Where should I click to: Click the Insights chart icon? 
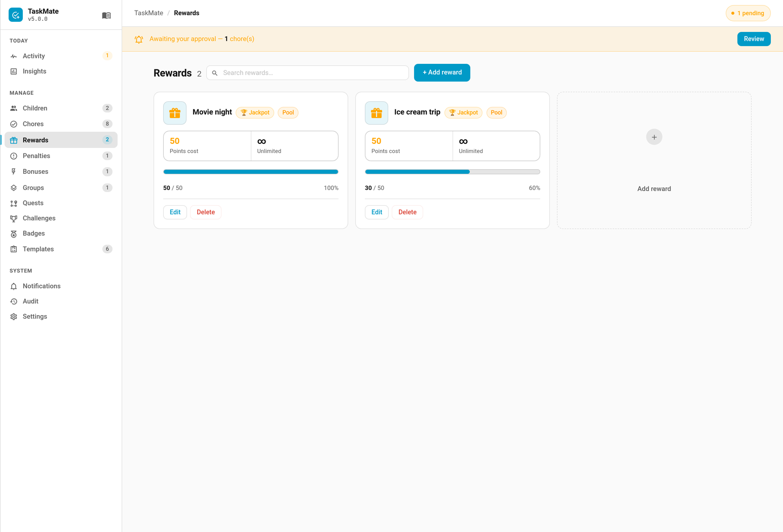14,71
